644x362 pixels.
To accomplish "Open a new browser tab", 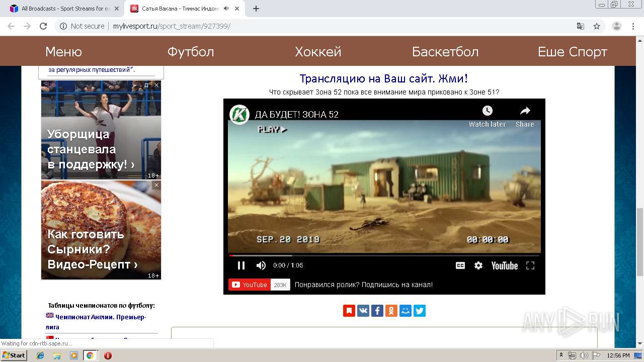I will [256, 9].
